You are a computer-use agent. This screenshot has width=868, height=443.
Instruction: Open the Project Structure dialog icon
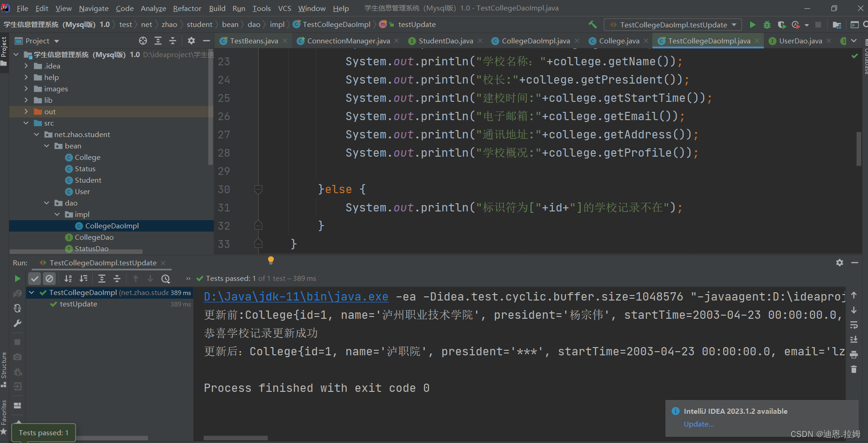pos(837,25)
